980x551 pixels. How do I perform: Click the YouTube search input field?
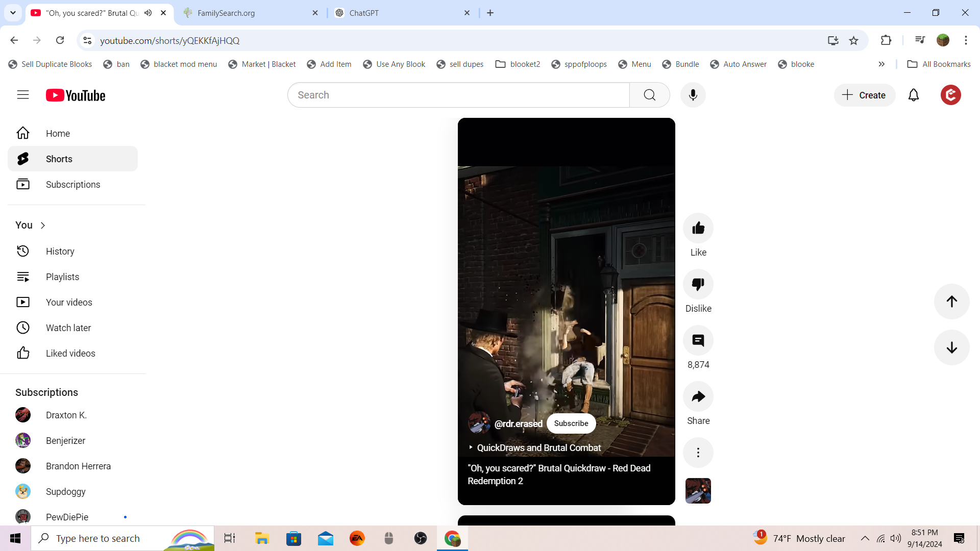click(458, 95)
